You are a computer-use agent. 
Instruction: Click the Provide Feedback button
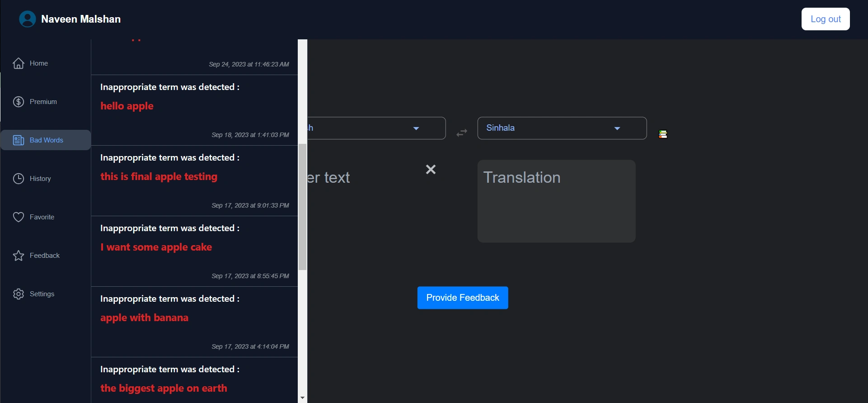point(463,298)
